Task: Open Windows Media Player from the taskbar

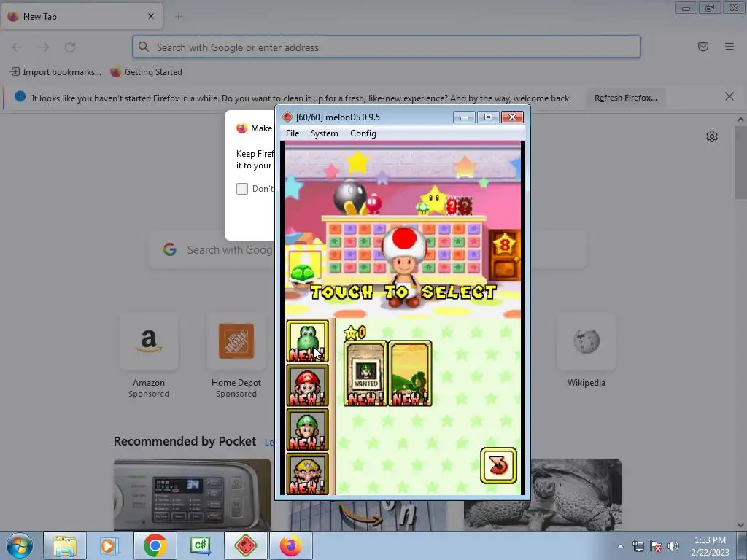Action: pyautogui.click(x=109, y=545)
